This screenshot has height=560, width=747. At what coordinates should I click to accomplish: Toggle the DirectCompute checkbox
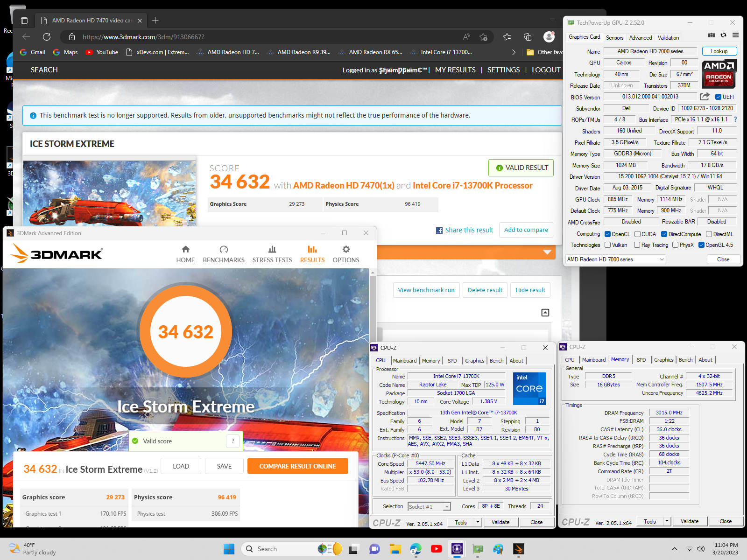(664, 234)
